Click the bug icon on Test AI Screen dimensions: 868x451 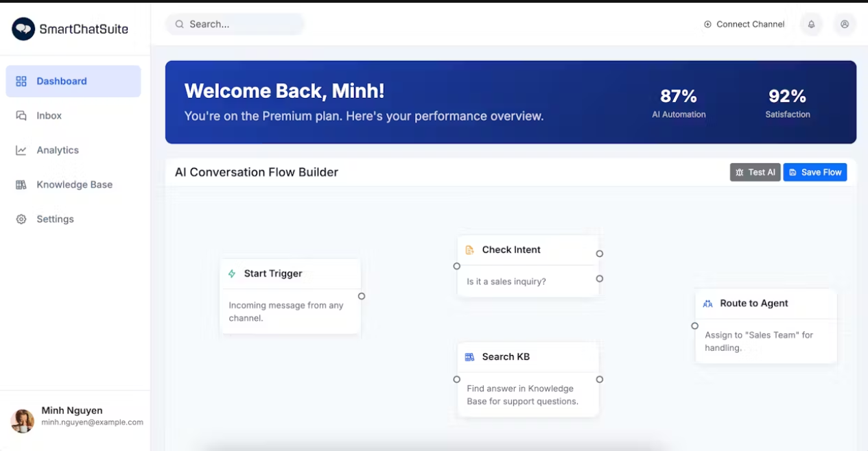[x=740, y=173]
